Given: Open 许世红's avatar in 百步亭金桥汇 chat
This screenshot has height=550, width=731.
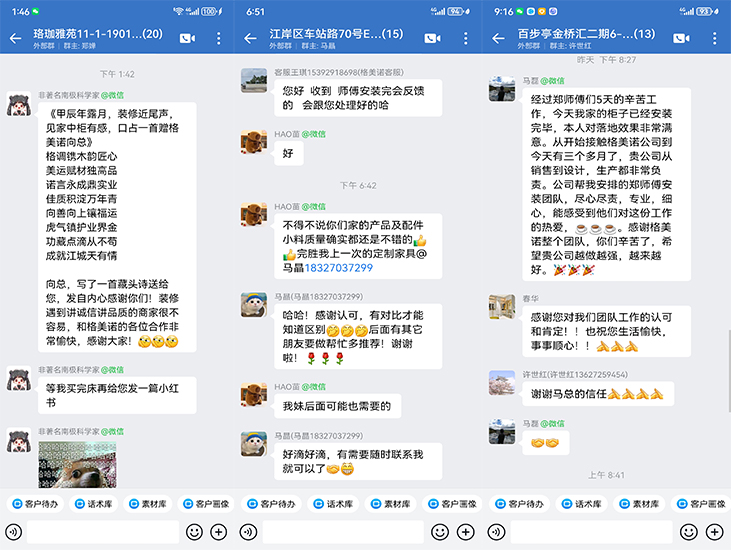Looking at the screenshot, I should [x=502, y=383].
